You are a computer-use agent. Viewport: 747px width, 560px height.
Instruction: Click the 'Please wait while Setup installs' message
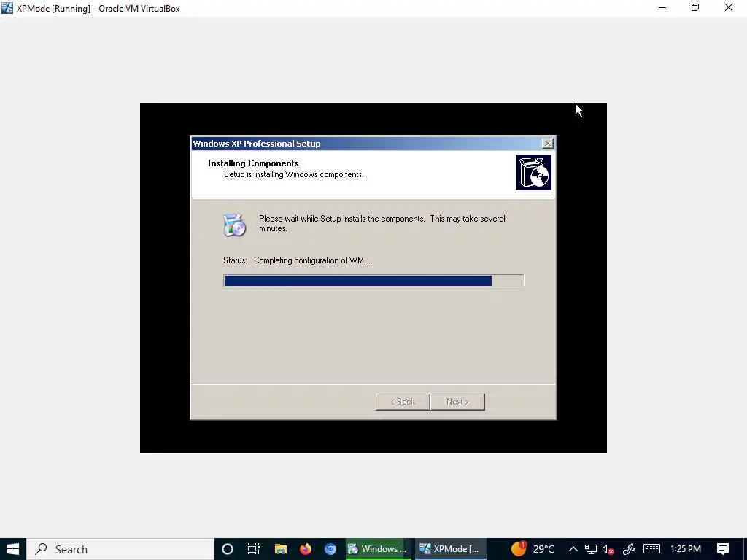coord(382,223)
